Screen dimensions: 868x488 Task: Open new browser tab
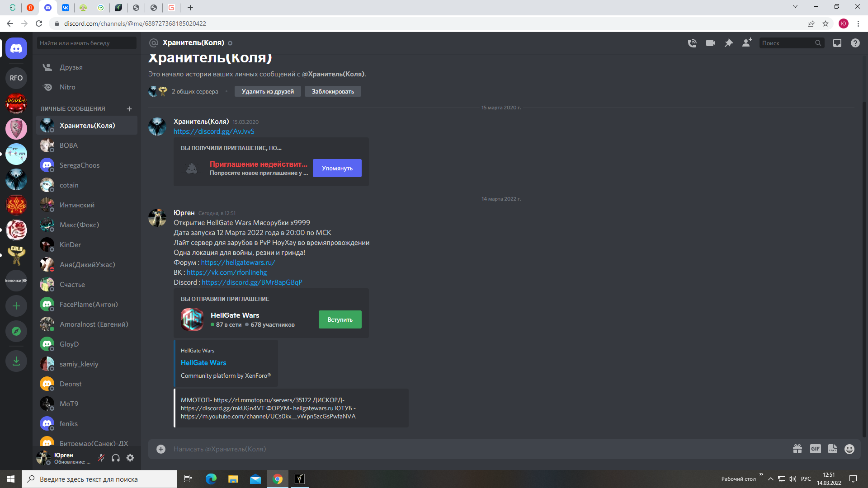coord(190,8)
